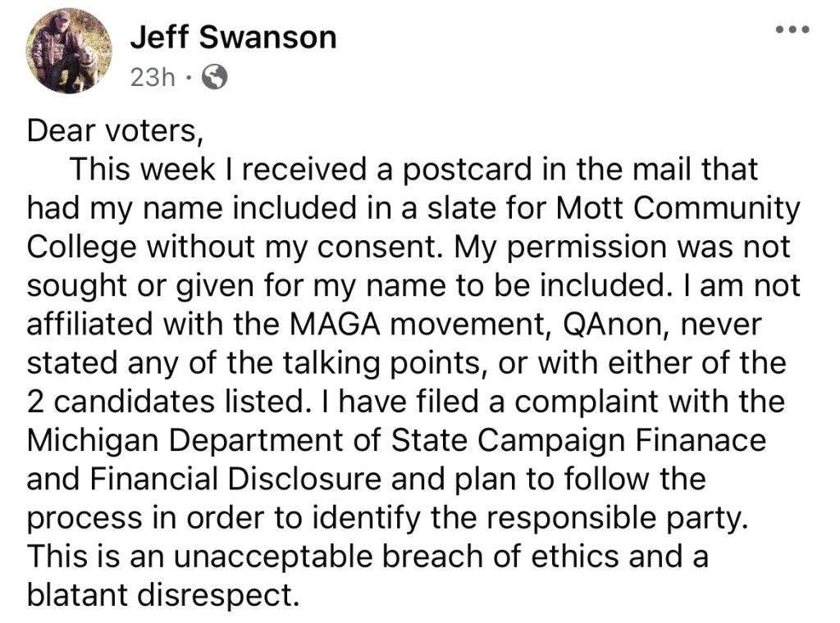
Task: Click the "Dear voters," greeting line
Action: [115, 131]
